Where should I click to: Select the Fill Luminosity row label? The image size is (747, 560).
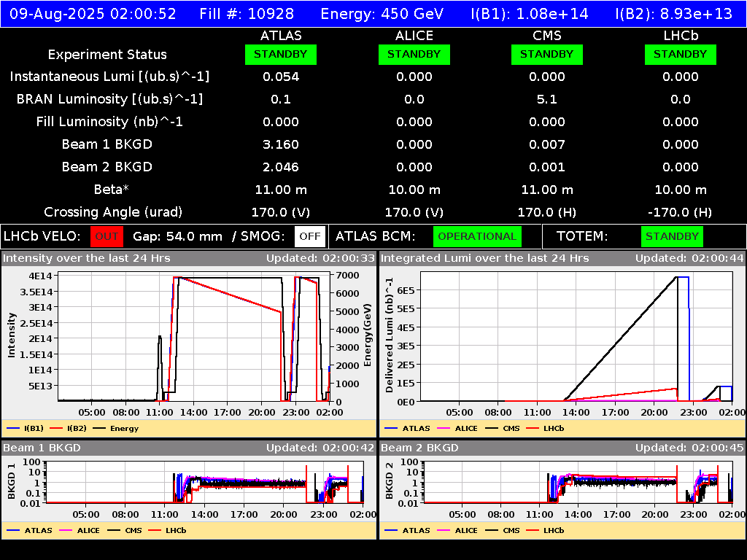click(x=109, y=122)
